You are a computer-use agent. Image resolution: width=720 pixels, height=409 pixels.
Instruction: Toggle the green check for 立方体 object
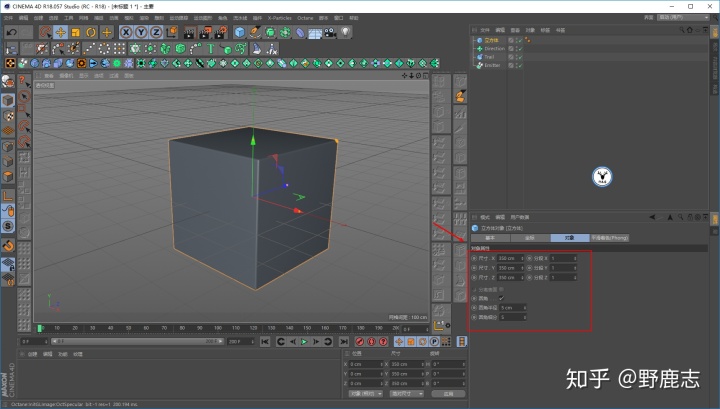[520, 40]
